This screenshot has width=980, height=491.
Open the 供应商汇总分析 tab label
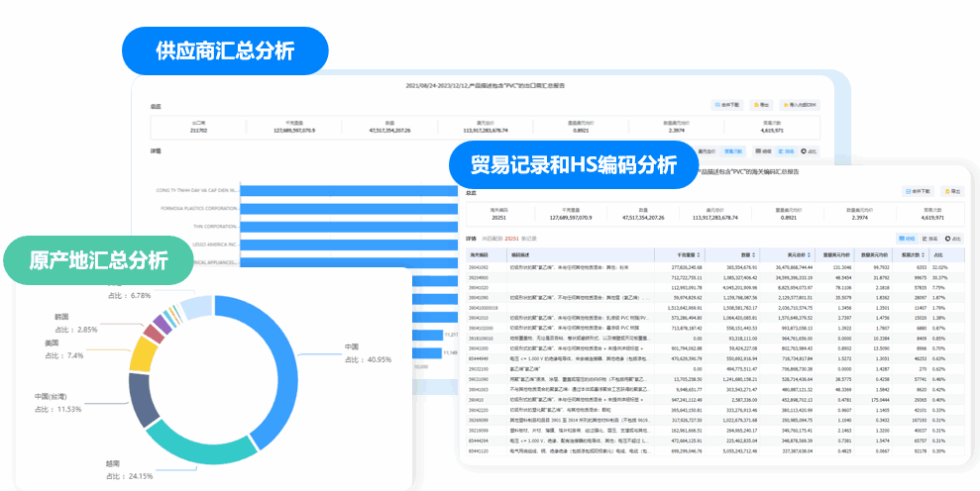click(225, 51)
